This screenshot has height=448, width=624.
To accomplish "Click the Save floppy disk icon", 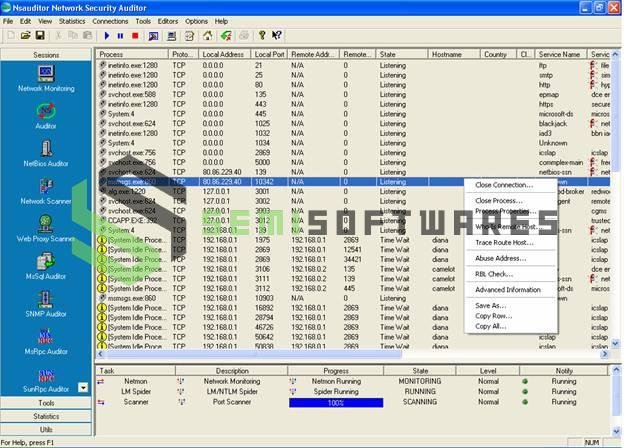I will click(x=40, y=35).
